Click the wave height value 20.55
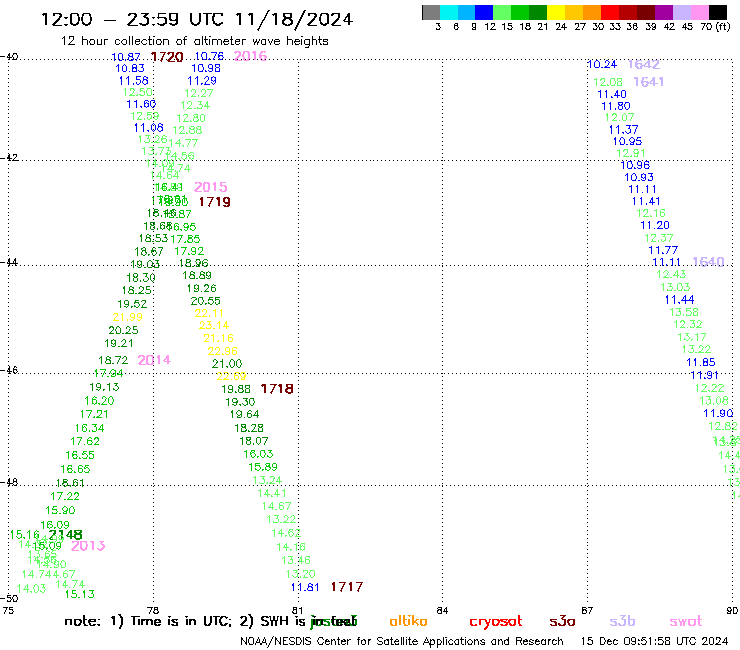The height and width of the screenshot is (650, 740). tap(205, 301)
